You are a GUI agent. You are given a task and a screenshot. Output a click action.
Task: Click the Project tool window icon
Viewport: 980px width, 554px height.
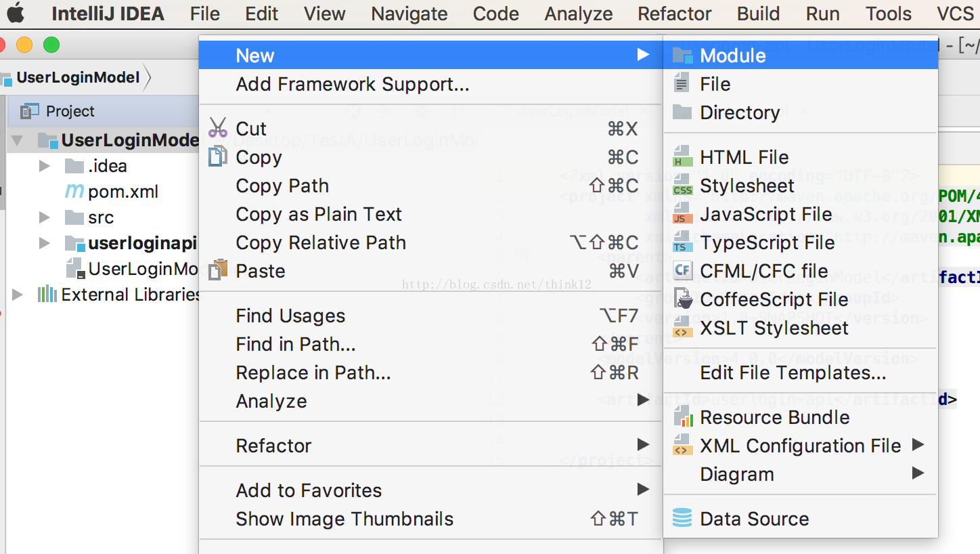(29, 111)
